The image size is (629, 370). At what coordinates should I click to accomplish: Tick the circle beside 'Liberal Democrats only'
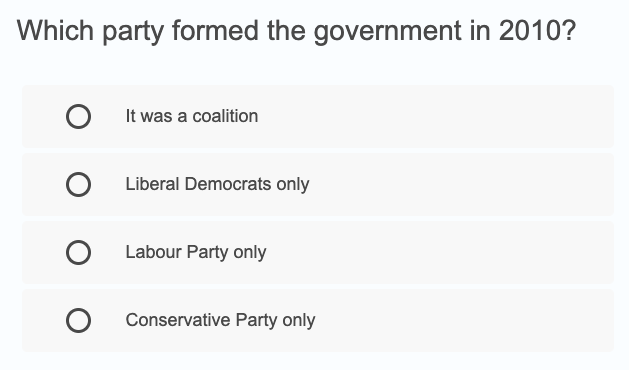click(x=78, y=185)
